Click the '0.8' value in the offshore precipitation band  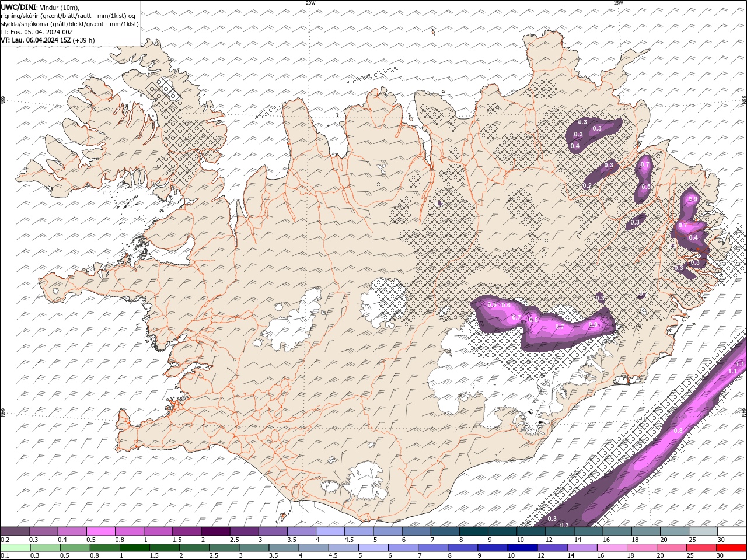(x=678, y=430)
